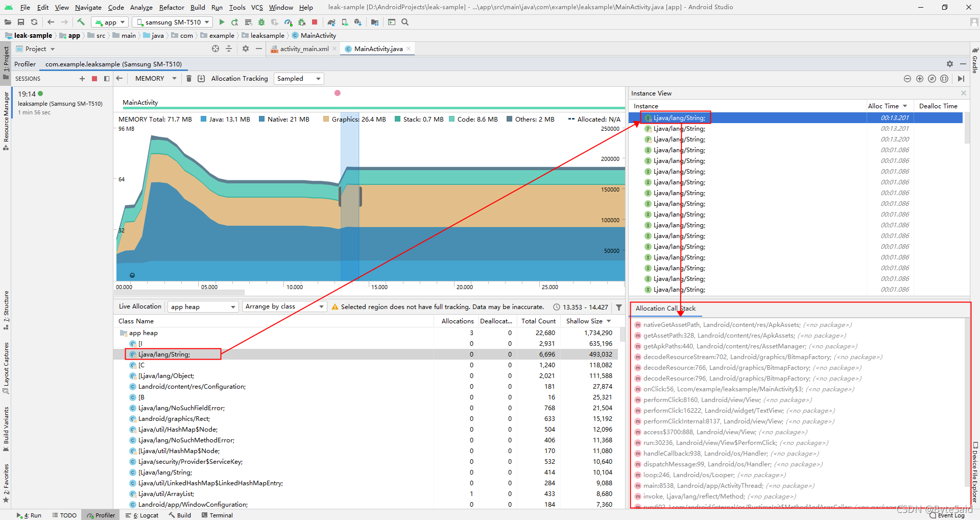Collapse the Sessions pane icon
The image size is (980, 520).
[x=107, y=78]
